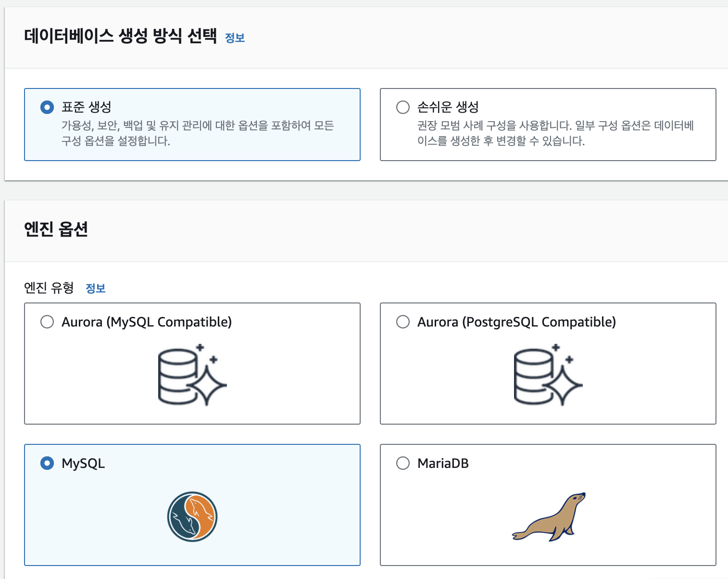Click the MariaDB seal logo
The image size is (728, 579).
point(549,516)
